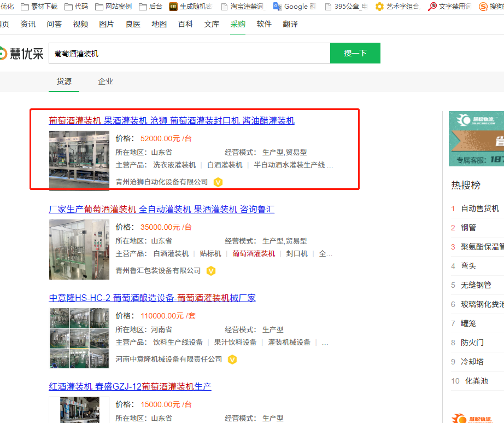Open hot search 钢管
This screenshot has width=504, height=423.
468,228
